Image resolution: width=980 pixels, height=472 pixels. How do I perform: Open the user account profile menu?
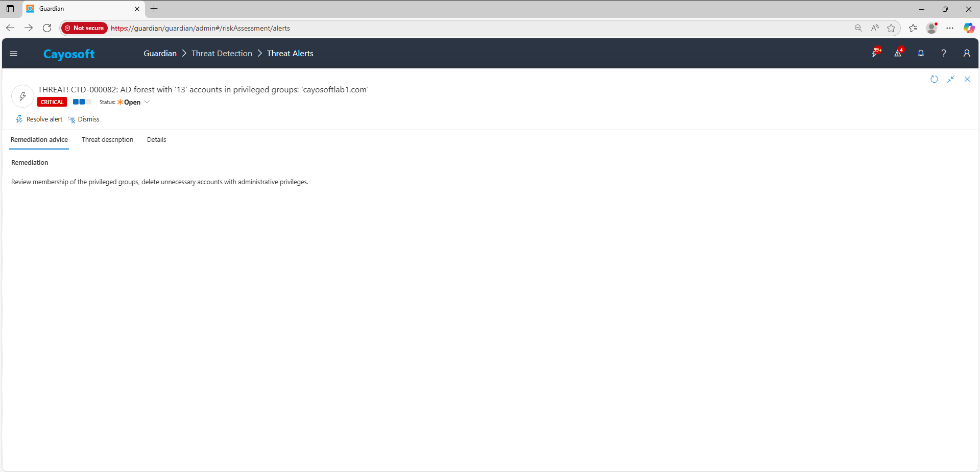(967, 53)
